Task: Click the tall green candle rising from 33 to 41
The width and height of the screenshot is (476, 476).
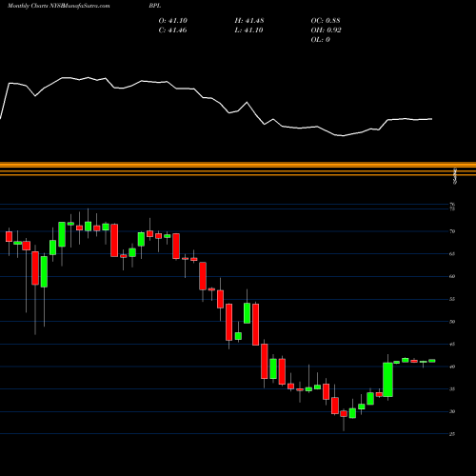Action: [x=387, y=380]
